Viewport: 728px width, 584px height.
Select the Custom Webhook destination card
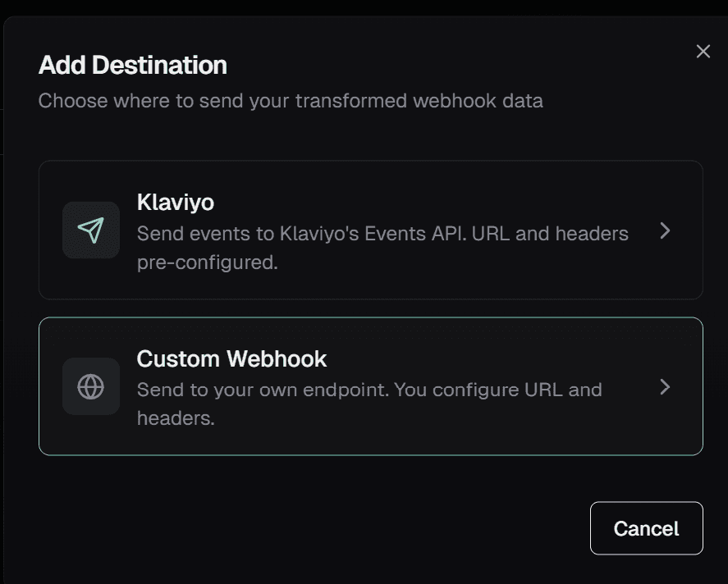click(369, 386)
